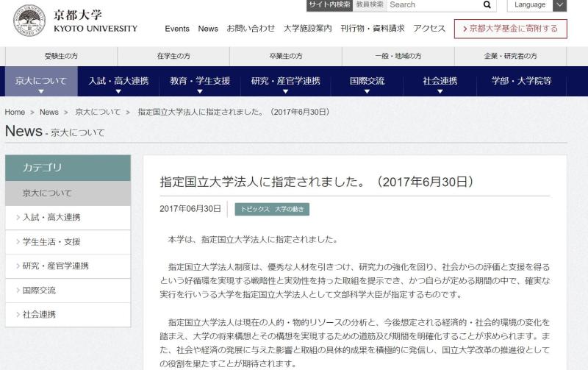Open the お問い合わせ header link
The width and height of the screenshot is (588, 370).
(251, 29)
